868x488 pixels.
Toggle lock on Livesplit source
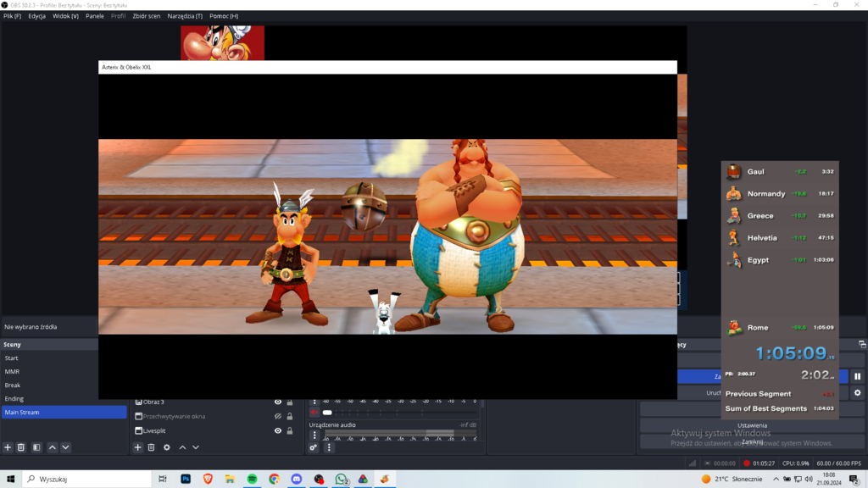[x=290, y=430]
